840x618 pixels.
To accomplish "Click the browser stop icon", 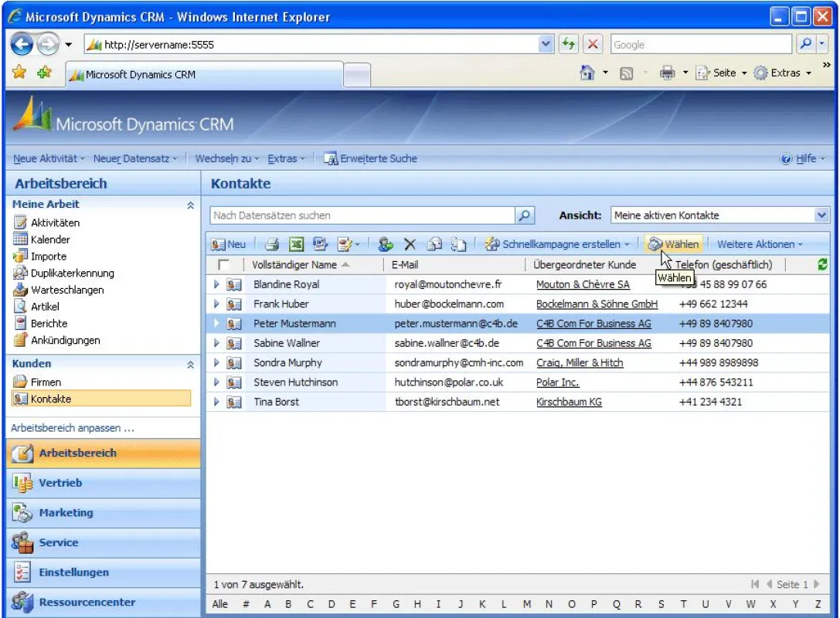I will (x=593, y=44).
